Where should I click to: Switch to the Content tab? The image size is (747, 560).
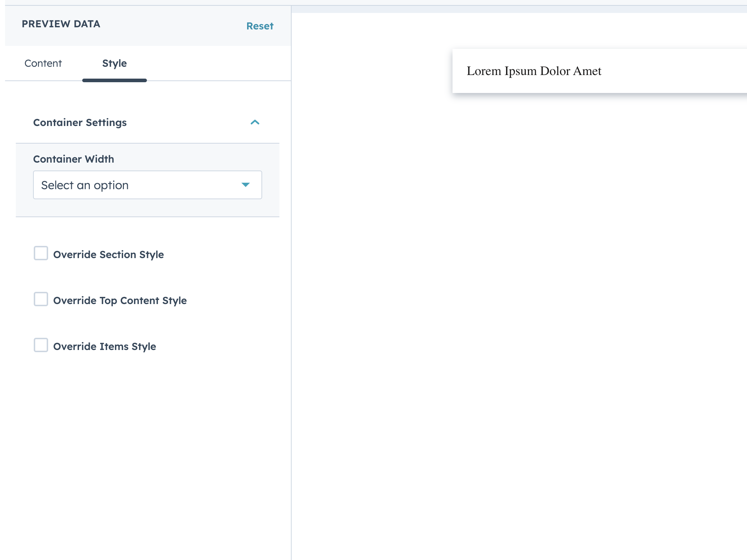coord(43,63)
